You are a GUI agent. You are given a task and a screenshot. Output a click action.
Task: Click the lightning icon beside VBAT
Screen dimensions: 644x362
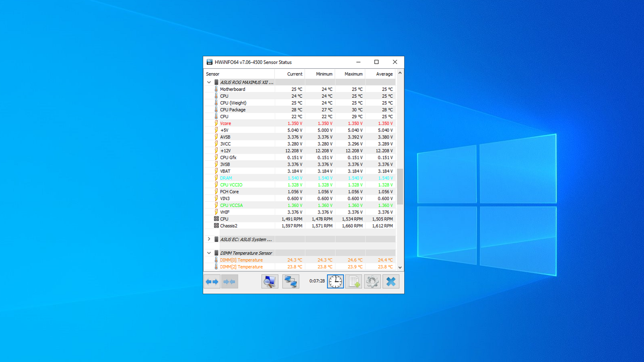point(216,171)
